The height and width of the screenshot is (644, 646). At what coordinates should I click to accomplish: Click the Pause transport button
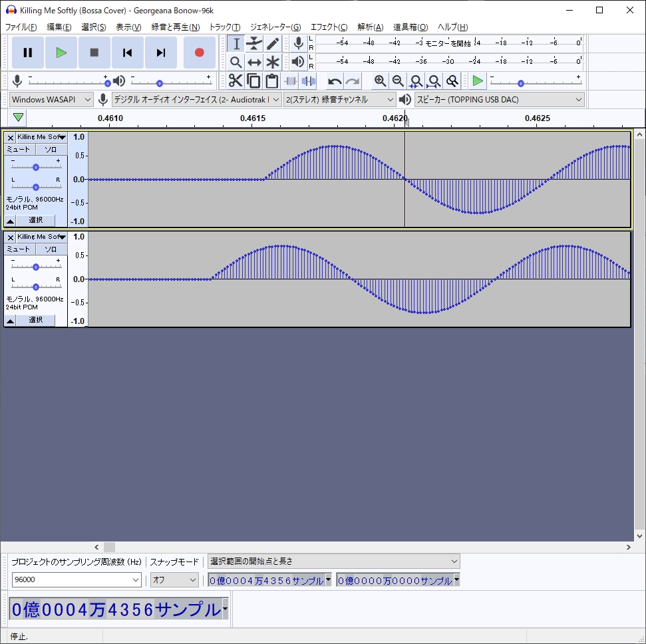[x=27, y=53]
